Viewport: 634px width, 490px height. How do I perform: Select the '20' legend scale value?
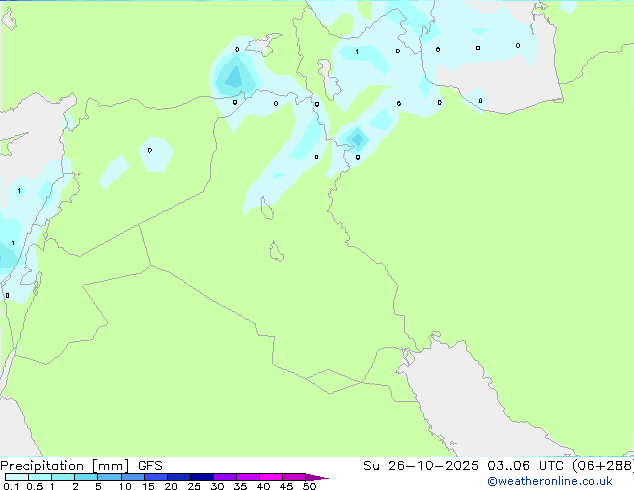click(x=171, y=486)
